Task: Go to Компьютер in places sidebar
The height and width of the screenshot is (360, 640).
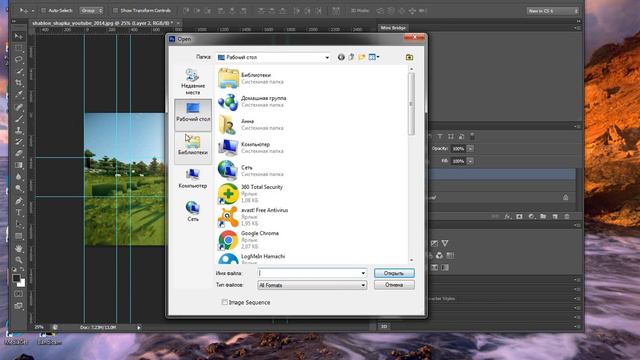Action: [x=193, y=178]
